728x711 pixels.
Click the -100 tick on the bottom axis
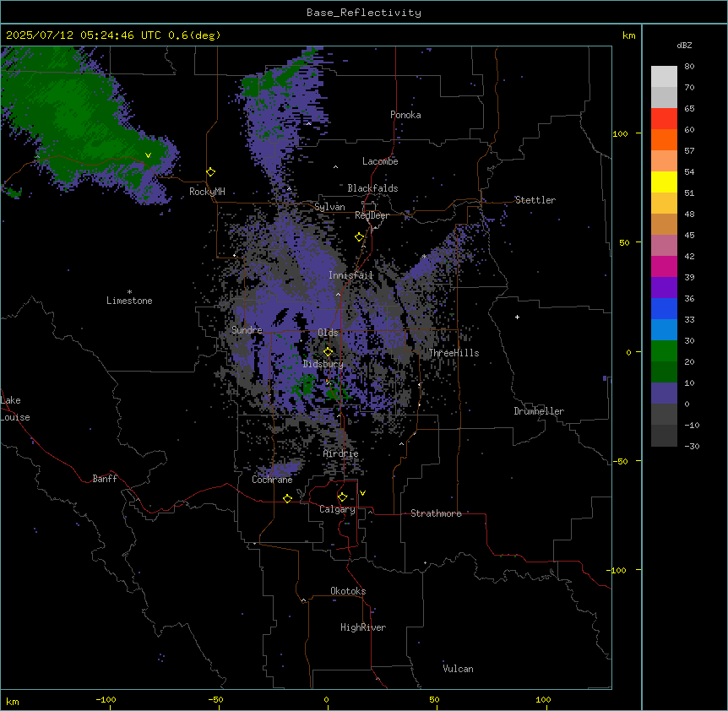tap(106, 699)
